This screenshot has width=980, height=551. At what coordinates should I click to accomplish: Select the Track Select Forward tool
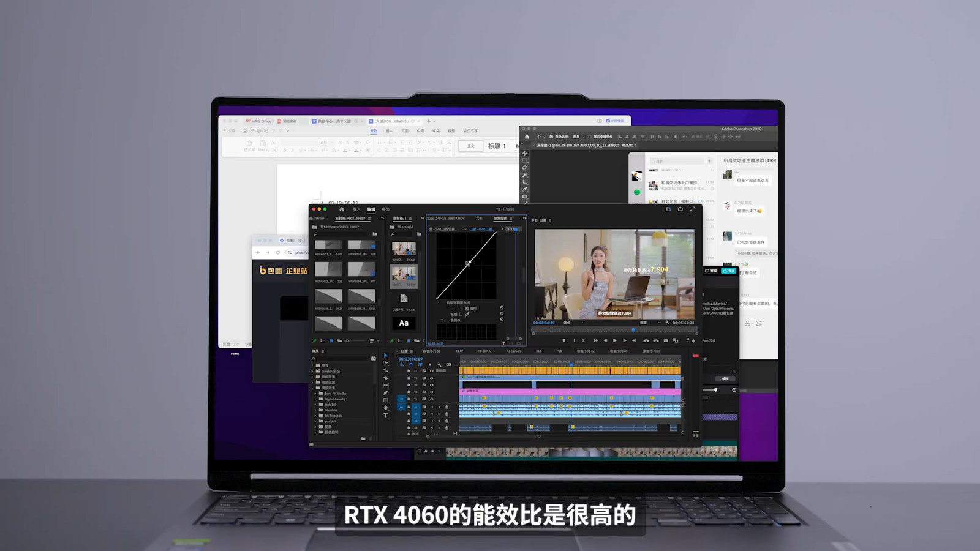click(385, 362)
